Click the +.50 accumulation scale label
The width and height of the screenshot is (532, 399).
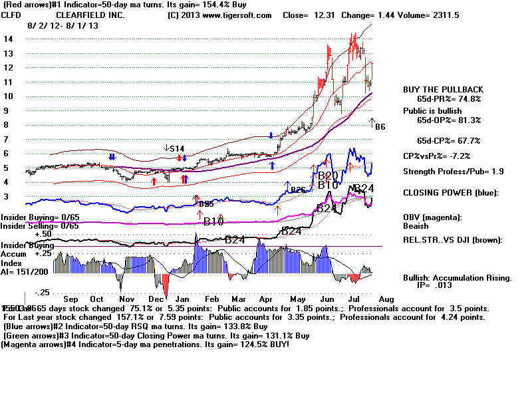coord(43,234)
